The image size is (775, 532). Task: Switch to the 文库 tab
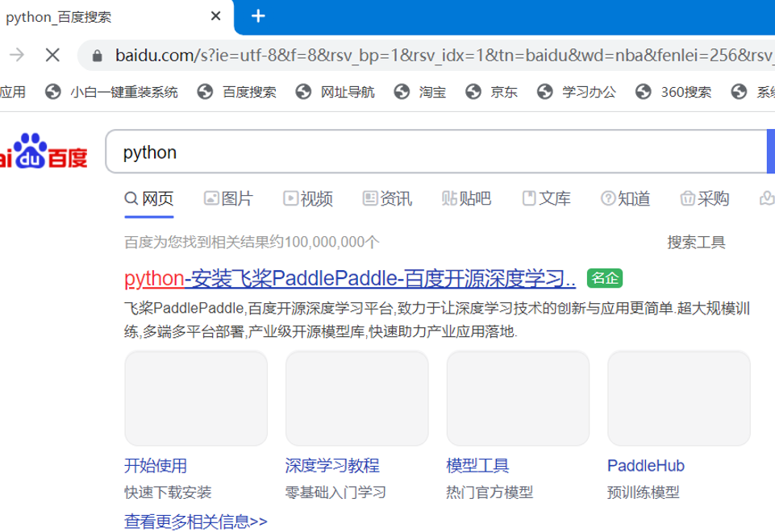click(x=546, y=198)
